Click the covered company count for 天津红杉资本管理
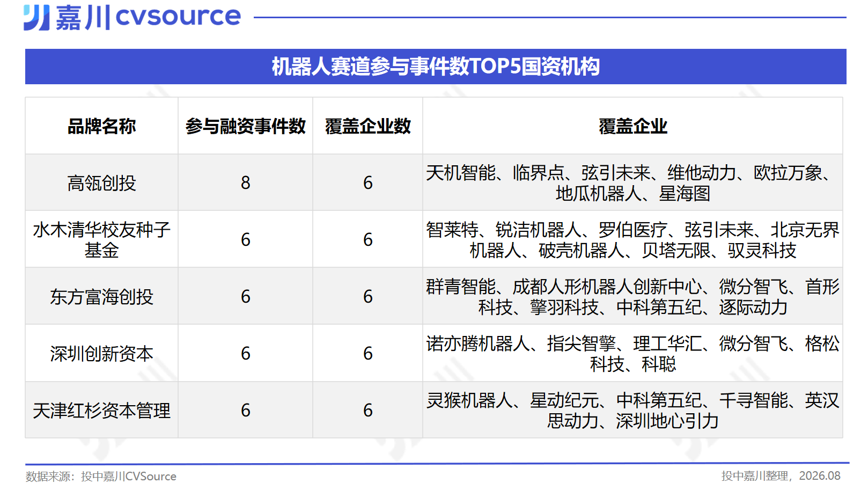Screen dimensions: 868x483 (367, 411)
